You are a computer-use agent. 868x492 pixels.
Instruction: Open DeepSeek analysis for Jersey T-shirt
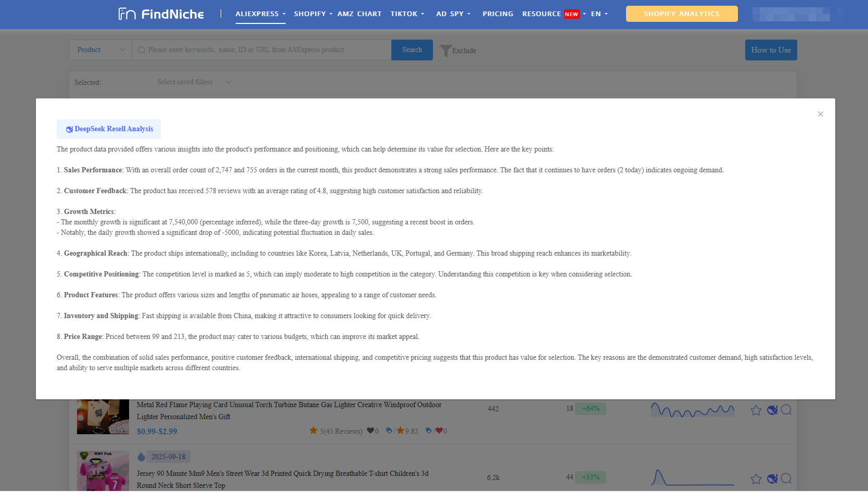(x=772, y=478)
